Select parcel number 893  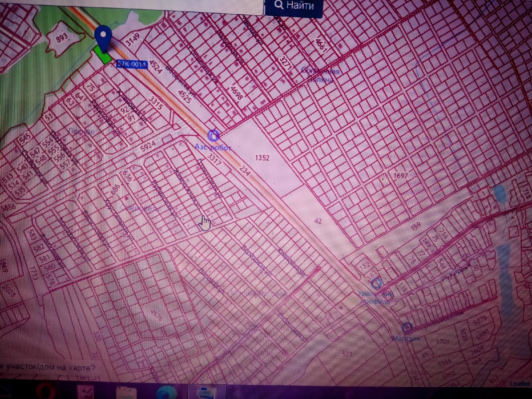tap(62, 37)
